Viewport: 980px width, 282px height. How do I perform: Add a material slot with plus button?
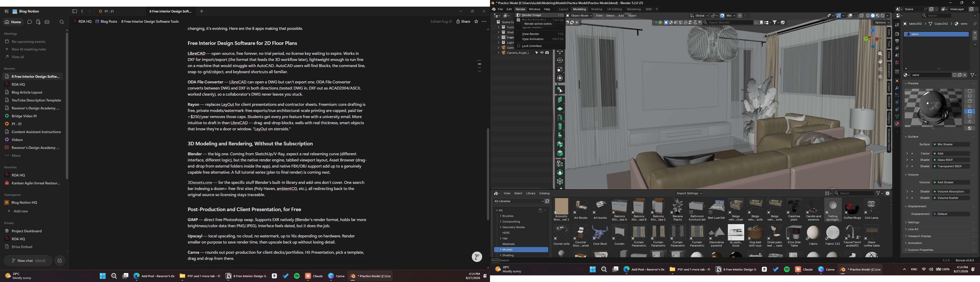[x=975, y=33]
